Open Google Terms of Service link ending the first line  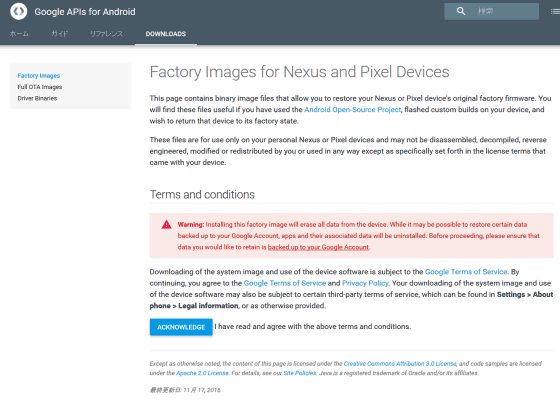tap(466, 272)
